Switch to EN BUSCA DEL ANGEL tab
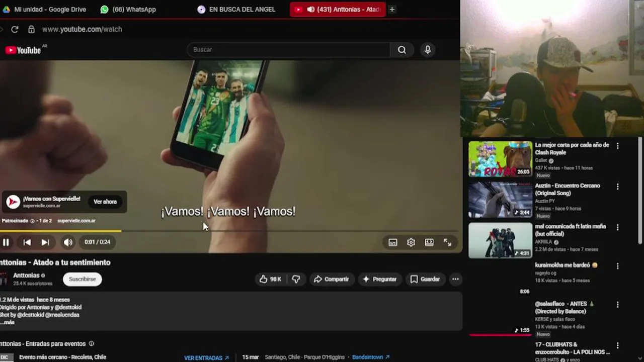The width and height of the screenshot is (644, 362). click(x=236, y=9)
